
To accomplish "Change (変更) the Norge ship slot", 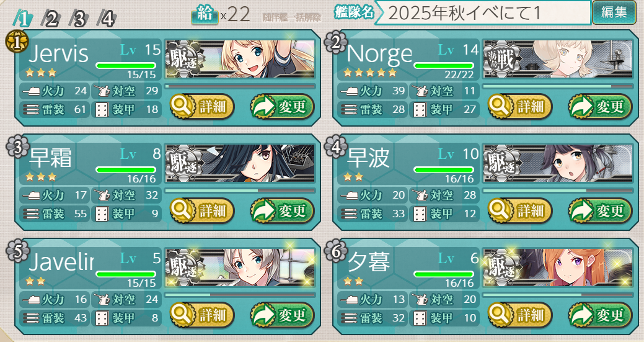I will click(600, 107).
